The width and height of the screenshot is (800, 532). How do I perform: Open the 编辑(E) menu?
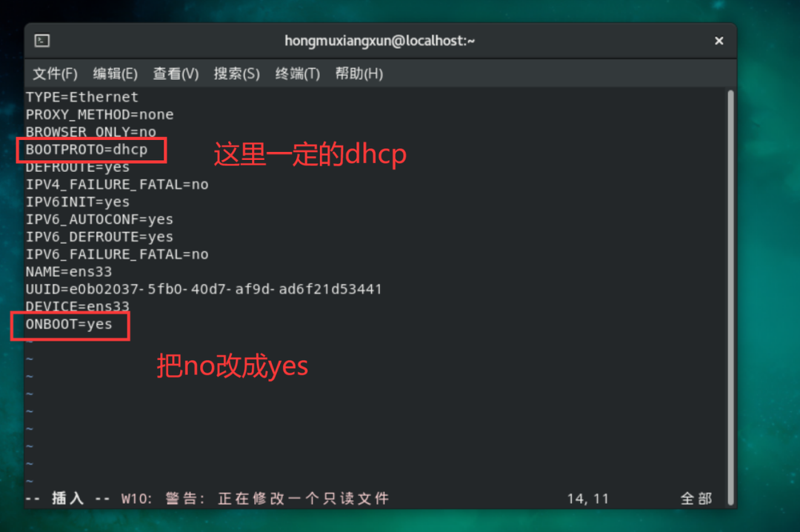point(116,73)
